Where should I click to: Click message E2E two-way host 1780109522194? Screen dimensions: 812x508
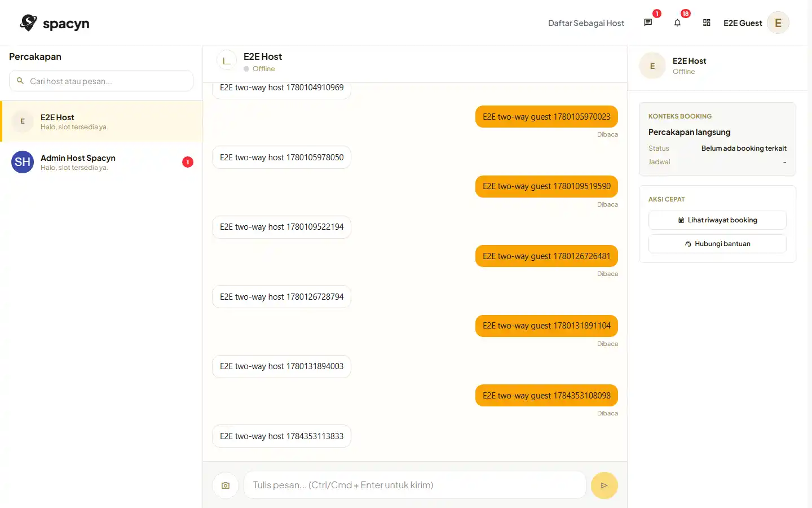(281, 227)
